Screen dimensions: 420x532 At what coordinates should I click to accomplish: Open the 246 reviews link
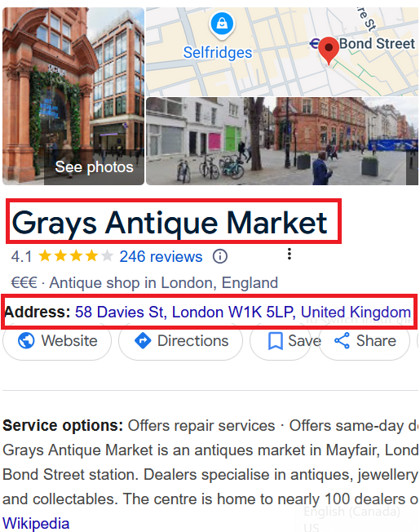pyautogui.click(x=161, y=256)
